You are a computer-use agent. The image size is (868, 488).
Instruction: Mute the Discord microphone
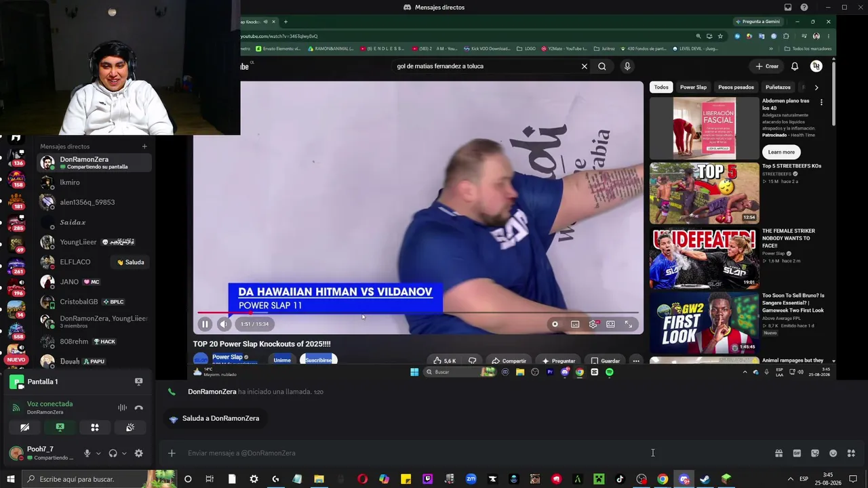coord(87,453)
